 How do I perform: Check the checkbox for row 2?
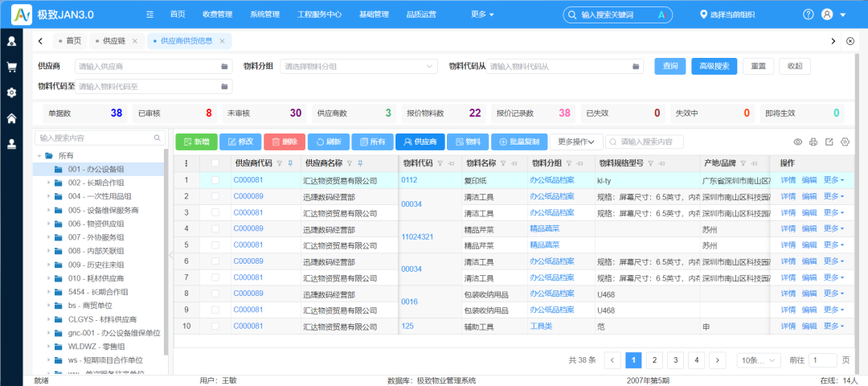pos(215,196)
